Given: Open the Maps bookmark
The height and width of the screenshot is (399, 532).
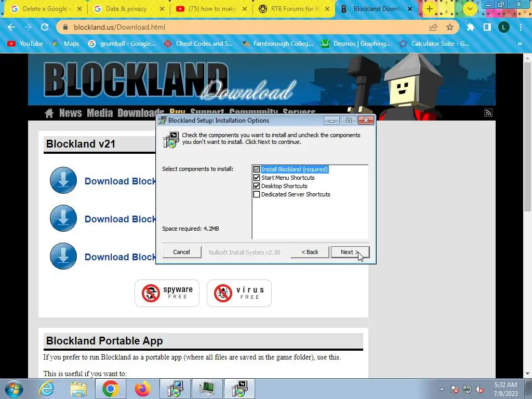Looking at the screenshot, I should tap(66, 44).
